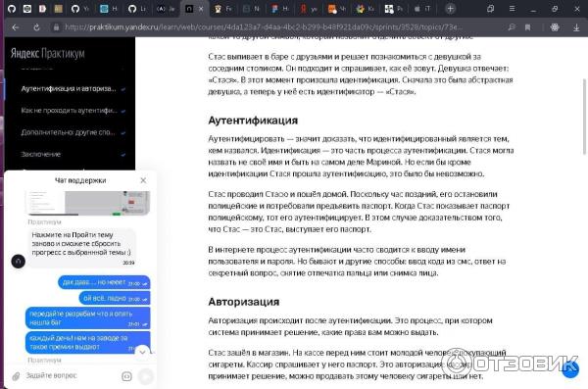
Task: Close the Чат поддержки window
Action: tap(143, 180)
